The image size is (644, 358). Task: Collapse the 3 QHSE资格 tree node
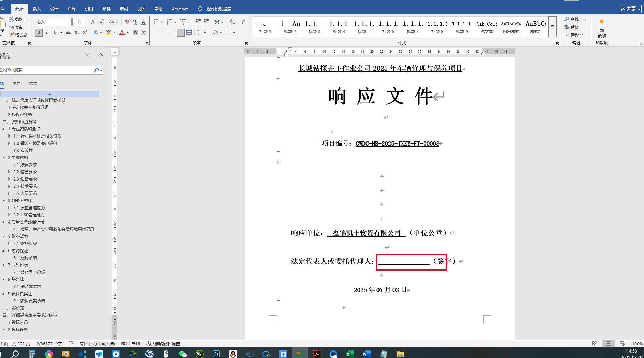tap(4, 201)
